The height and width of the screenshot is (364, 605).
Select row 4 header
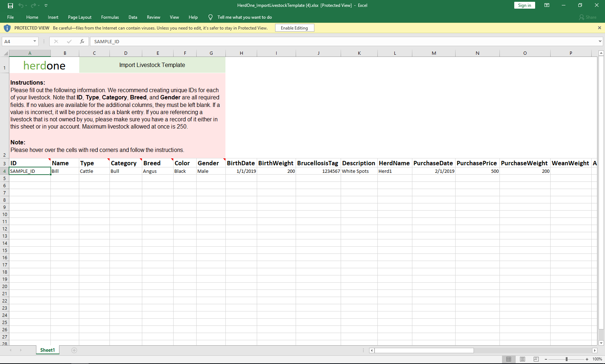coord(4,171)
